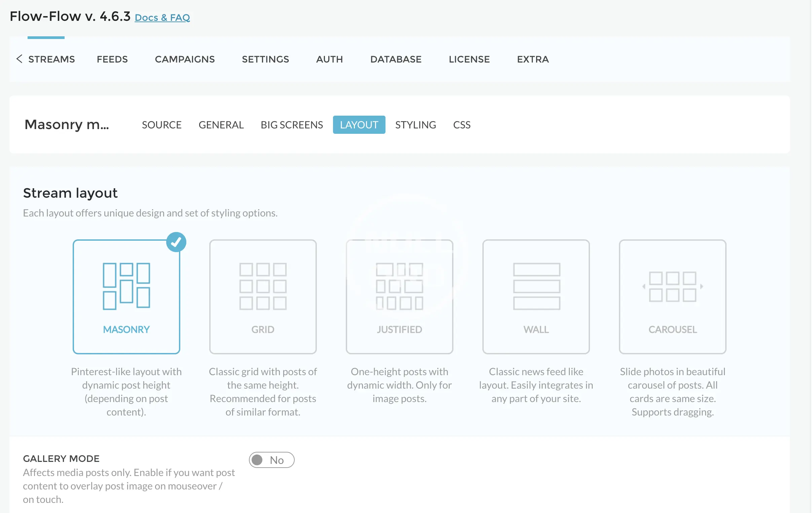Select the Grid layout icon
Viewport: 812px width, 513px height.
point(263,286)
